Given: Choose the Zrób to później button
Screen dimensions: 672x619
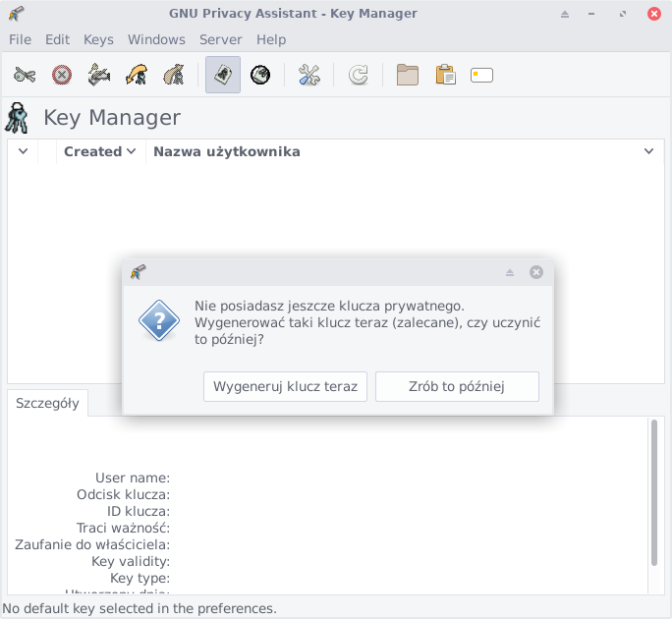Looking at the screenshot, I should click(x=457, y=387).
